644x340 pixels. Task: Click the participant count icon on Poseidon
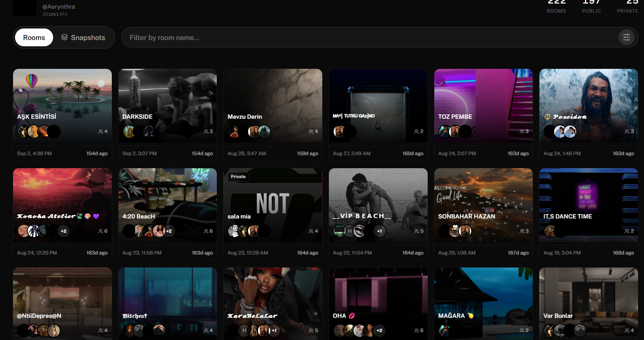pos(627,131)
